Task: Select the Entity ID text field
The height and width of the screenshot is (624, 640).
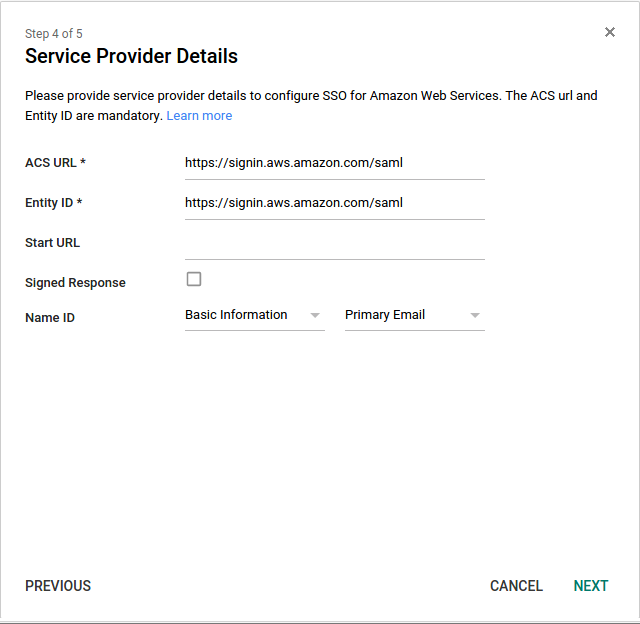Action: click(335, 203)
